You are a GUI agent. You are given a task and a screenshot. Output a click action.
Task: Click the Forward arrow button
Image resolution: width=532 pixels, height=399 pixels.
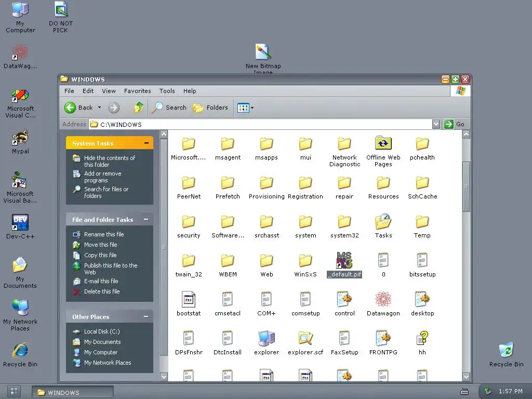click(x=114, y=108)
